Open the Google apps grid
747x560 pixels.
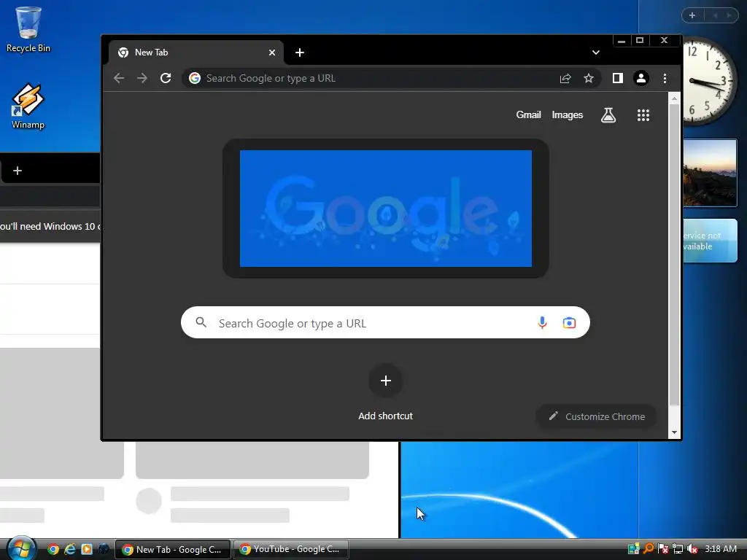(643, 114)
